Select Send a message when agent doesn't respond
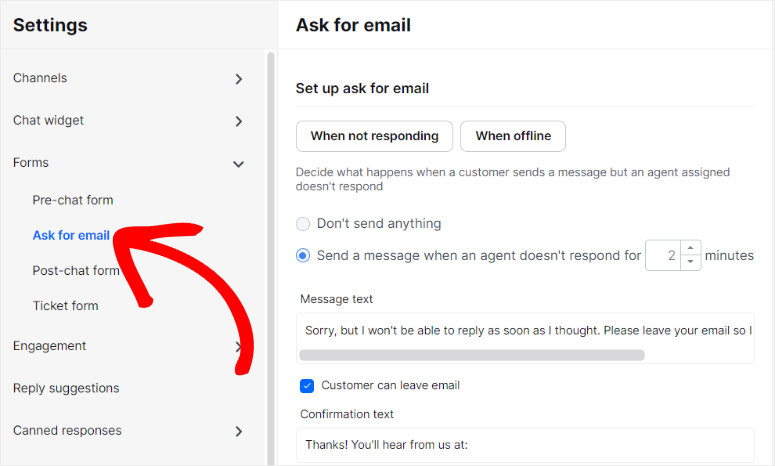 pos(303,255)
